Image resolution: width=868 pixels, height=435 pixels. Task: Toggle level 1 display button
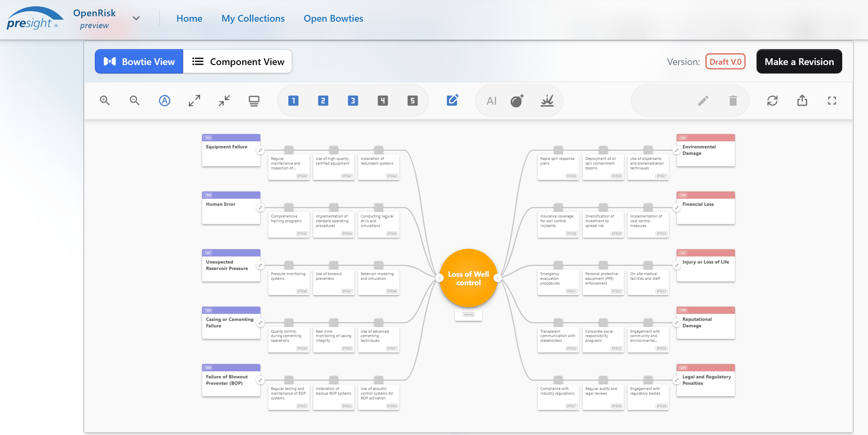293,101
